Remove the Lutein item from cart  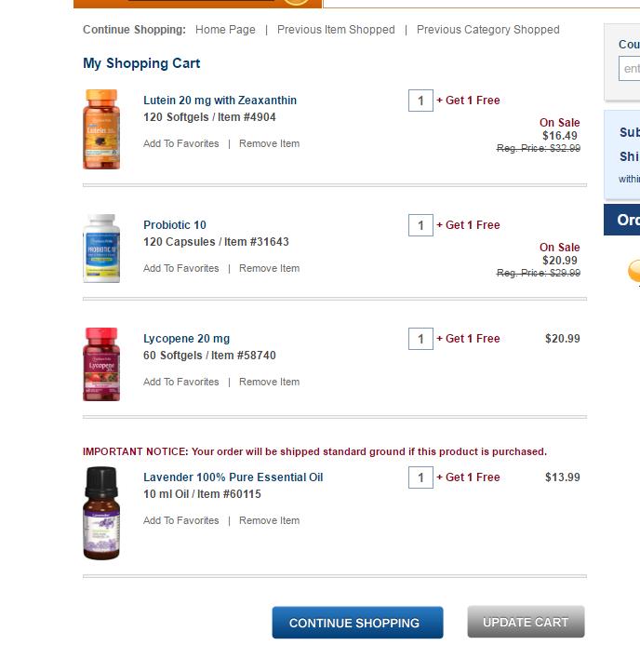pyautogui.click(x=269, y=143)
